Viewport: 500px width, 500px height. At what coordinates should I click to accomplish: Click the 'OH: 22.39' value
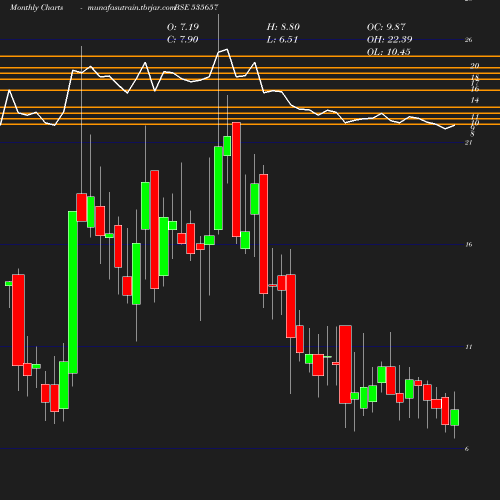tap(389, 39)
